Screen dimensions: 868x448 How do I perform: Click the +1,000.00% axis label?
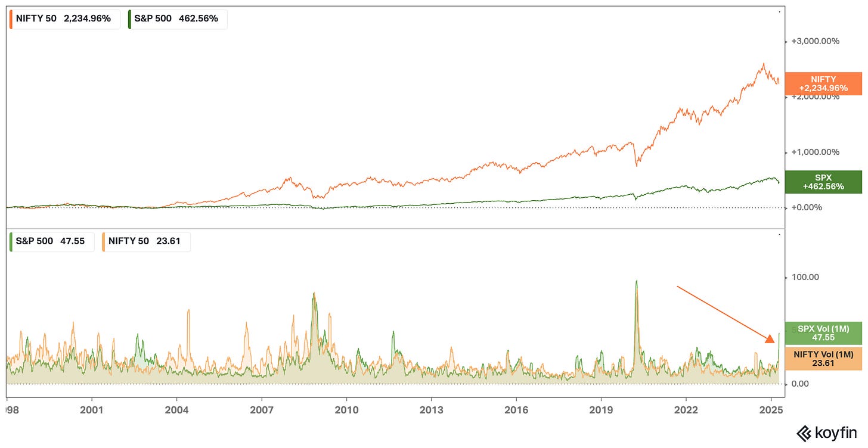(x=816, y=152)
